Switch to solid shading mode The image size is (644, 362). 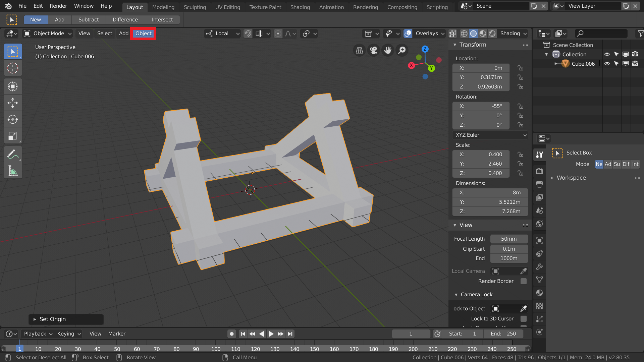point(473,34)
